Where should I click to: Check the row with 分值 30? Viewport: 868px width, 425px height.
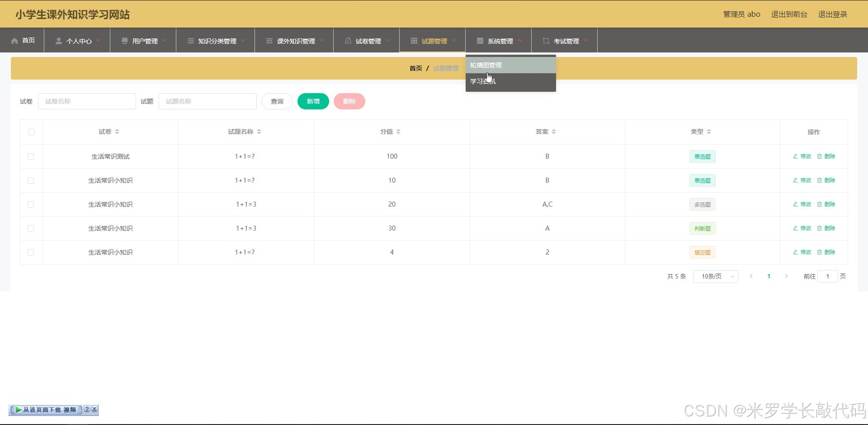(31, 228)
